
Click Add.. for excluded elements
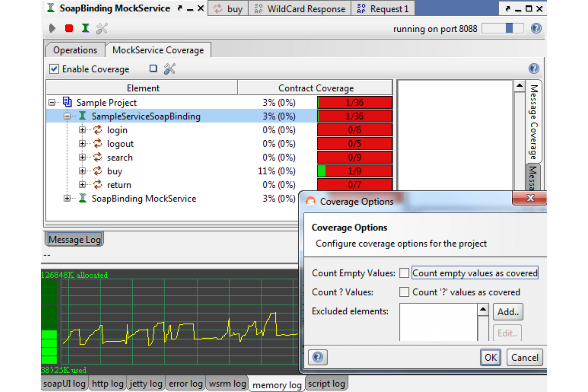[508, 312]
